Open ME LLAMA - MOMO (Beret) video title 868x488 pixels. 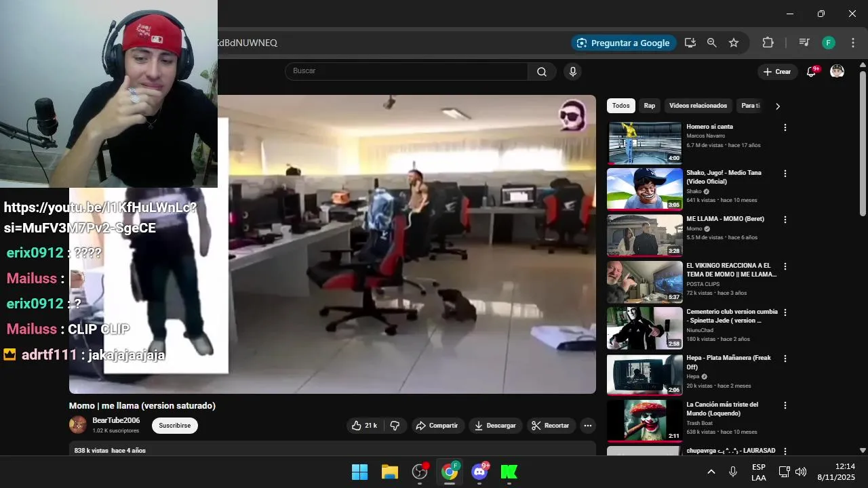pyautogui.click(x=725, y=220)
